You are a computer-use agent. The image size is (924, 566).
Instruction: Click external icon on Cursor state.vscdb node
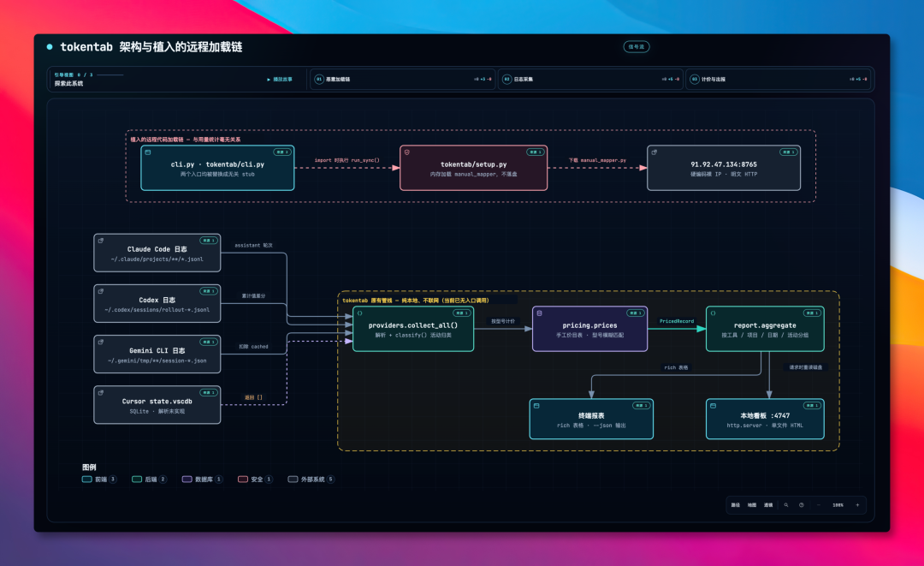coord(101,393)
